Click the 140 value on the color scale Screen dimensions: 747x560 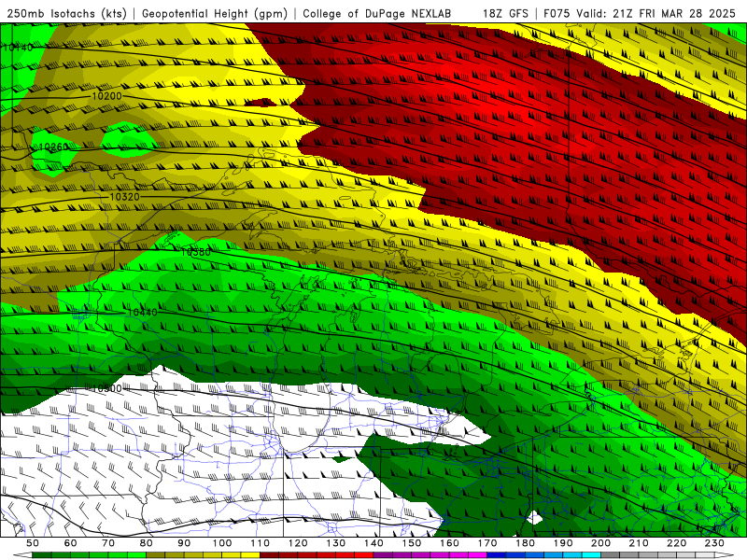tap(373, 543)
